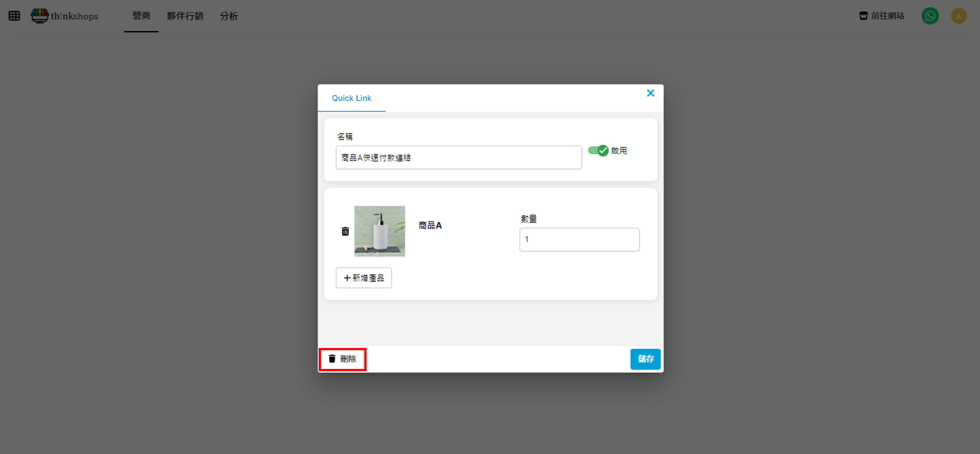Open the 分析 menu

pos(229,16)
